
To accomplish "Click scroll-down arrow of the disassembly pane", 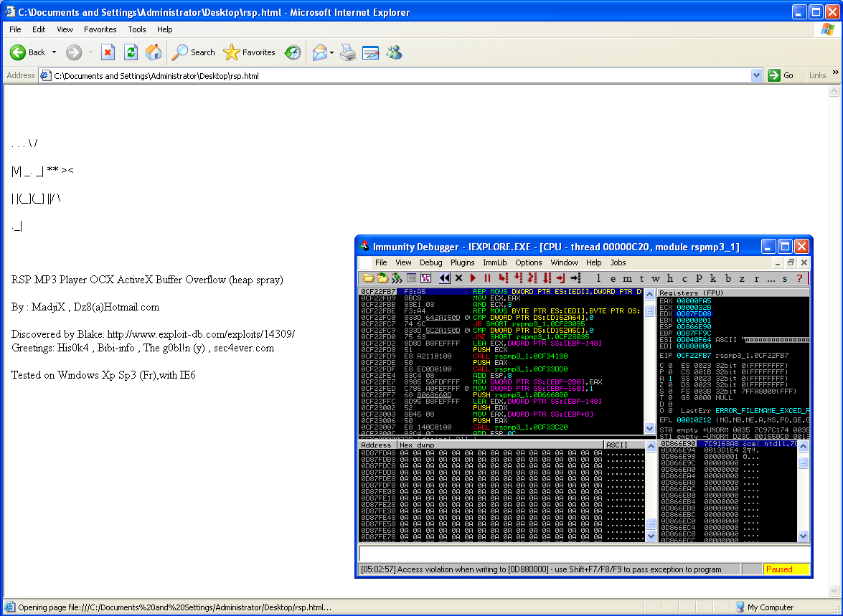I will pyautogui.click(x=649, y=428).
